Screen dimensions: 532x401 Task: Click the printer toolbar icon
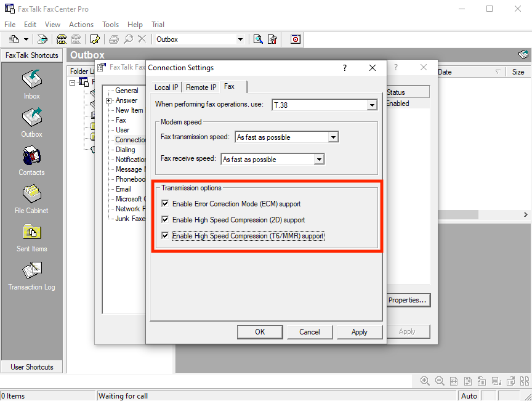click(x=114, y=39)
